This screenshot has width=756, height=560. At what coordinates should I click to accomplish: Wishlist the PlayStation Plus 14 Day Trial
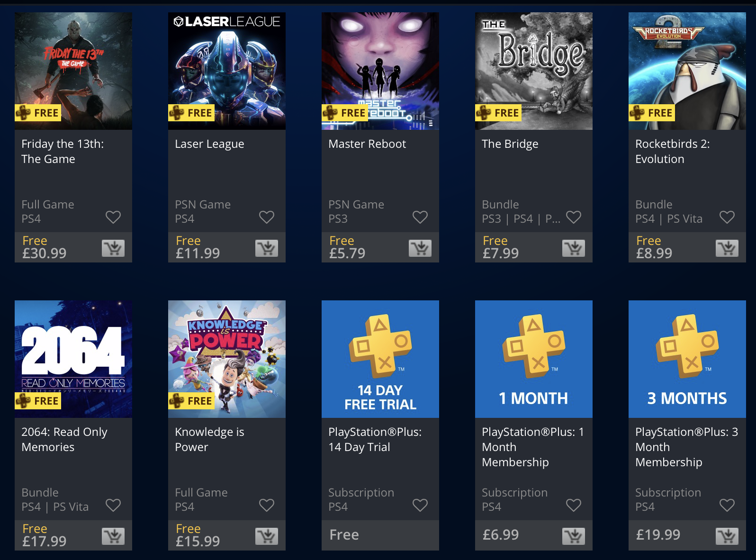[420, 505]
